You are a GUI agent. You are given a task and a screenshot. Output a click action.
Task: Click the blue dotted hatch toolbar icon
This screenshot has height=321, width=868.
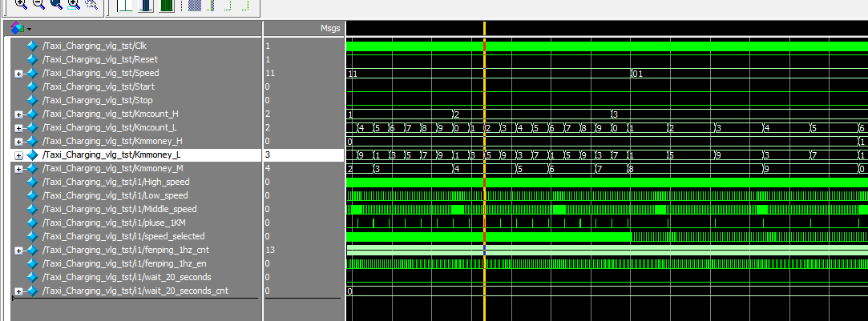[195, 5]
